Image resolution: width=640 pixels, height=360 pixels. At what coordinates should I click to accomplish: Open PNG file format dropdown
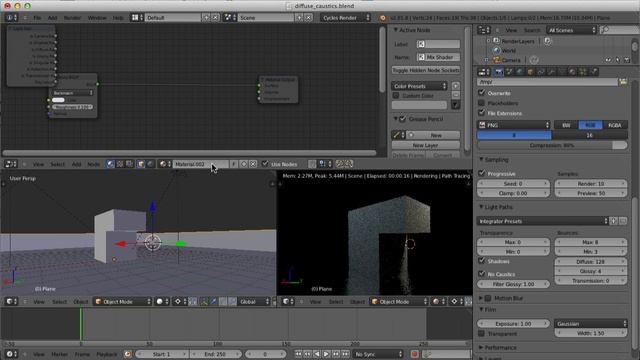tap(514, 125)
